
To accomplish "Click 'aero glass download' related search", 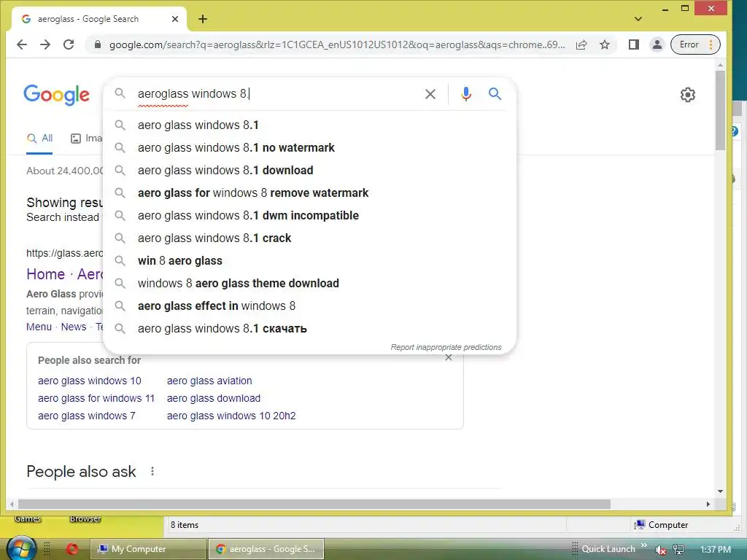I will 214,399.
